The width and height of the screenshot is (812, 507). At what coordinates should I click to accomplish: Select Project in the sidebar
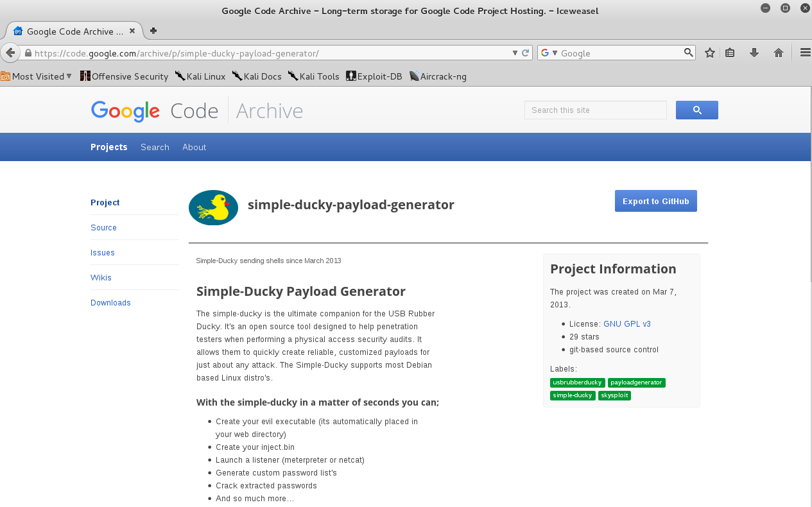[105, 203]
